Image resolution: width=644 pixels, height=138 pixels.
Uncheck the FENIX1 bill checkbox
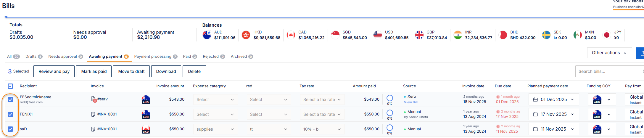pyautogui.click(x=10, y=114)
